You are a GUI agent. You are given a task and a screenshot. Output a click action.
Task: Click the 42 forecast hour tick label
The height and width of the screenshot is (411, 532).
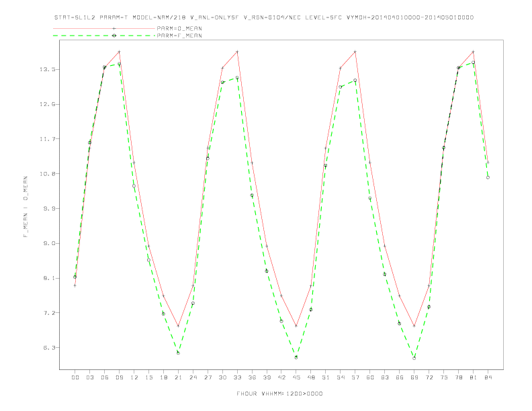click(281, 377)
